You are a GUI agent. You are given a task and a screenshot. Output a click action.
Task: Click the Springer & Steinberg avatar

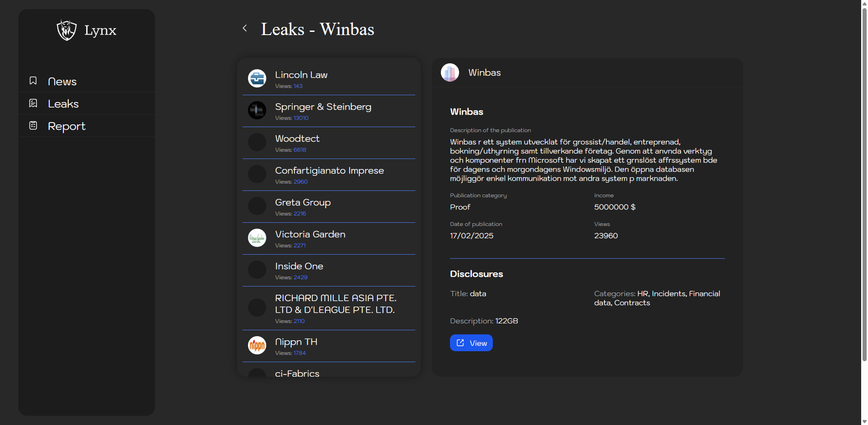click(x=257, y=110)
